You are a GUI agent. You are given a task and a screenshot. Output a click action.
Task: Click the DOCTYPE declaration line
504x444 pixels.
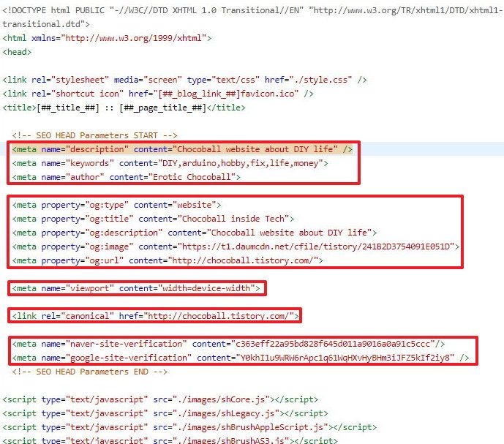(x=252, y=10)
